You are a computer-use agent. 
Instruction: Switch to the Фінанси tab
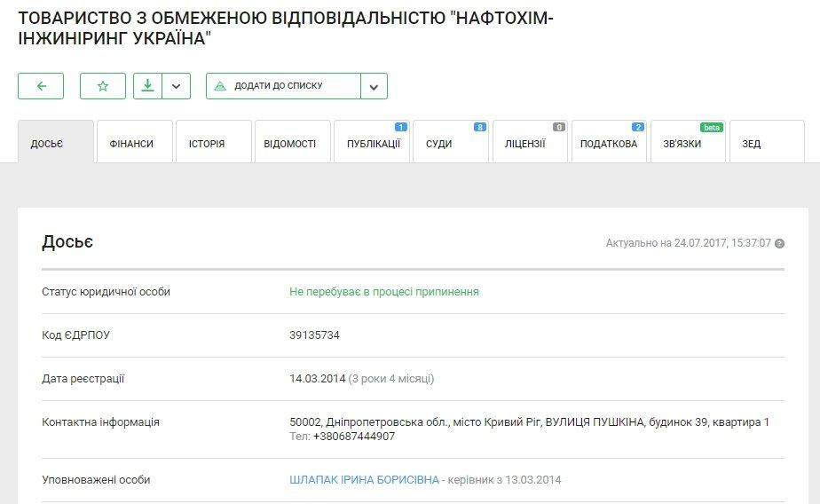point(135,142)
